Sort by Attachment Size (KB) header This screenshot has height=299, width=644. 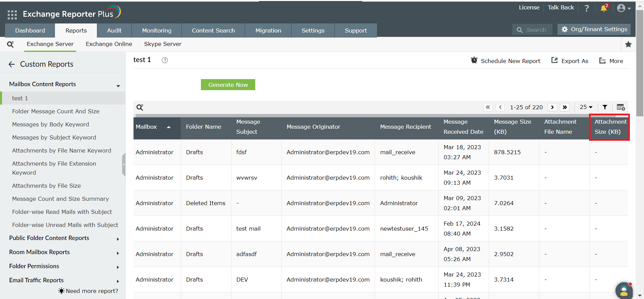[610, 127]
